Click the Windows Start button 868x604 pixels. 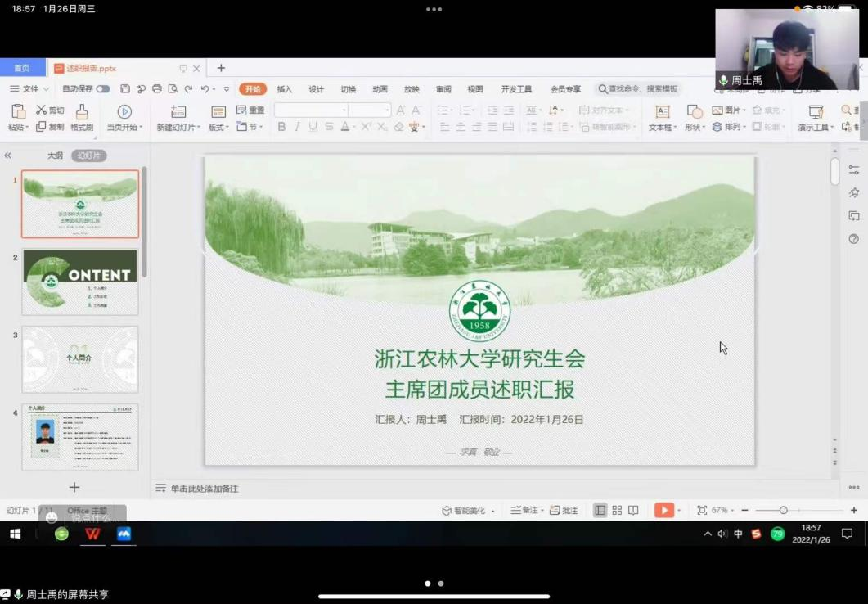click(16, 534)
